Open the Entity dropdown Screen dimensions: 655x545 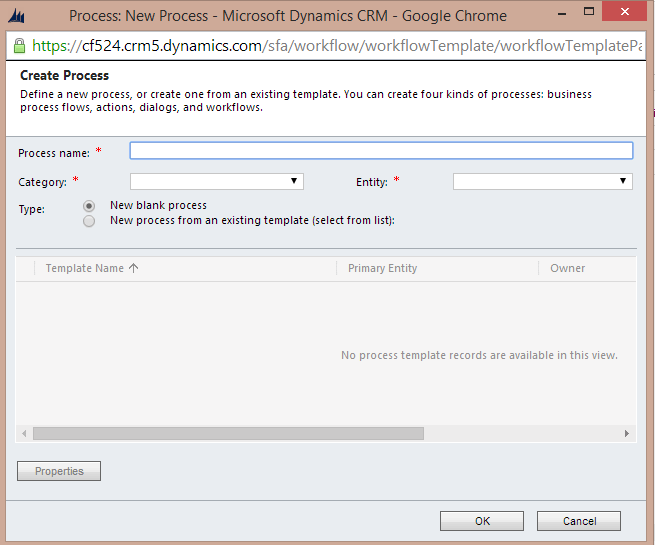tap(543, 181)
